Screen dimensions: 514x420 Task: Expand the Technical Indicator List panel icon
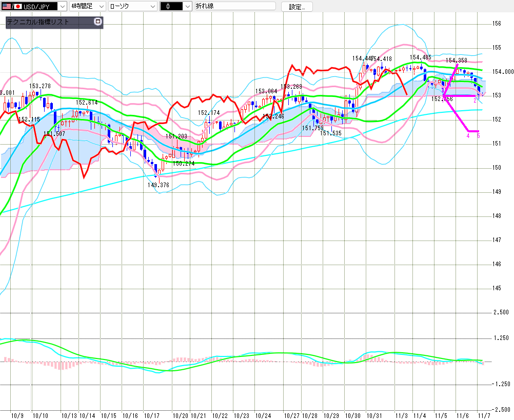pos(98,22)
